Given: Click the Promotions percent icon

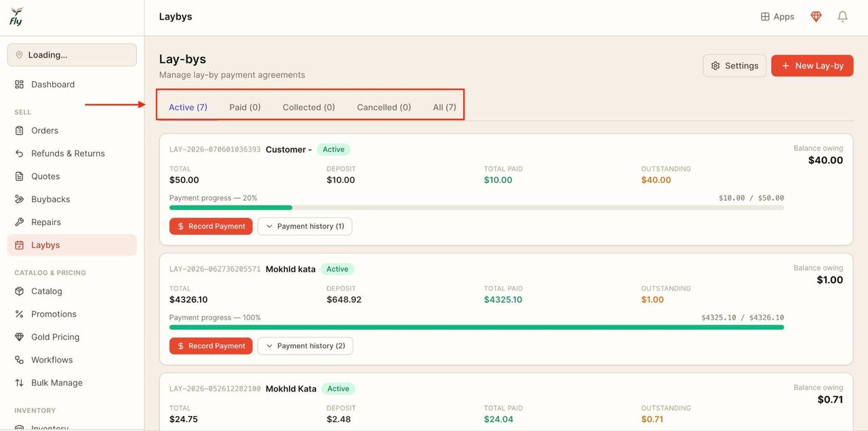Looking at the screenshot, I should click(20, 314).
